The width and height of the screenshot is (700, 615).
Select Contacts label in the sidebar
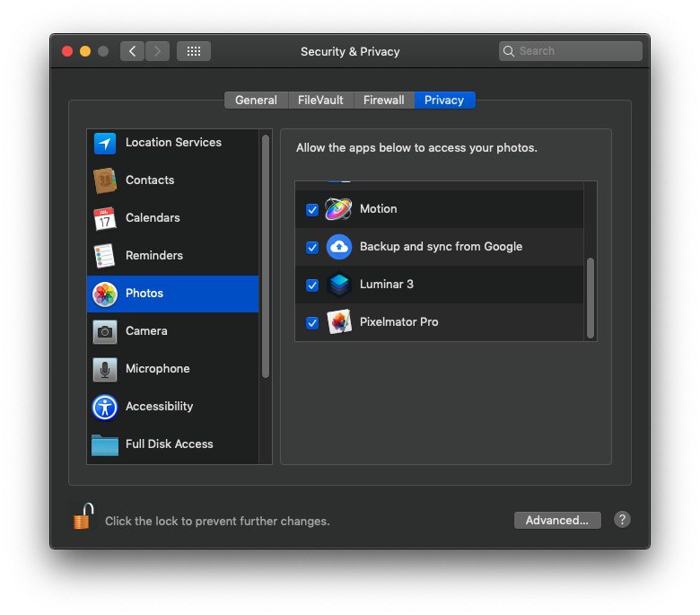[x=150, y=180]
